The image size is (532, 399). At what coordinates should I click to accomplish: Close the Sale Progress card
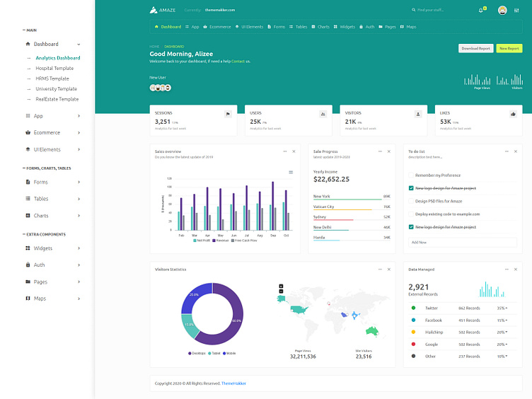(388, 151)
